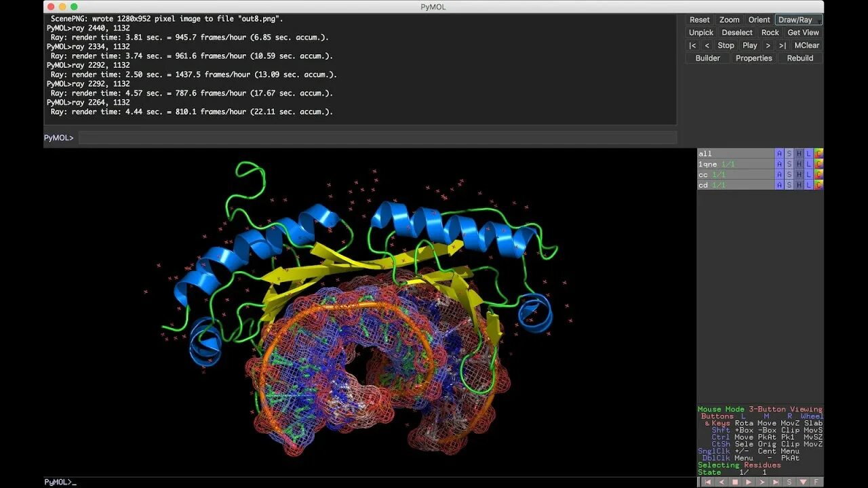Open Hide menu for object cd

(799, 185)
